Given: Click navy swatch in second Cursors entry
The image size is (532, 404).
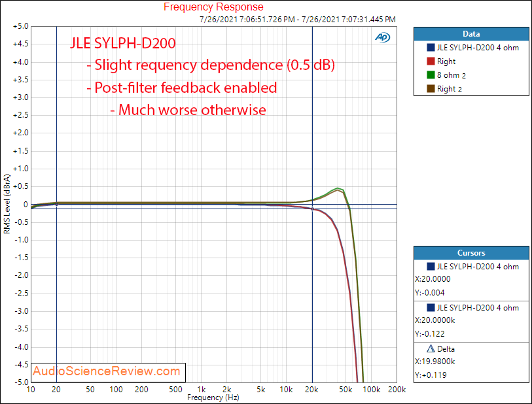Looking at the screenshot, I should tap(431, 307).
